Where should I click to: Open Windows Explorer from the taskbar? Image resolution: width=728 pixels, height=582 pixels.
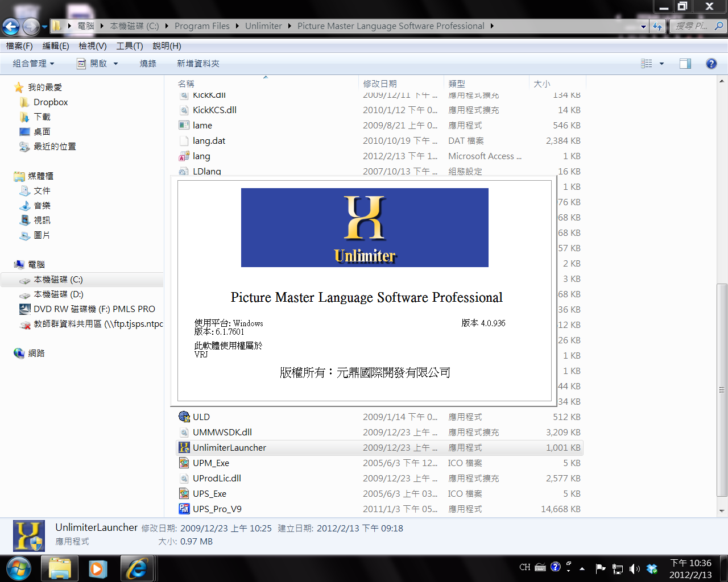click(60, 568)
